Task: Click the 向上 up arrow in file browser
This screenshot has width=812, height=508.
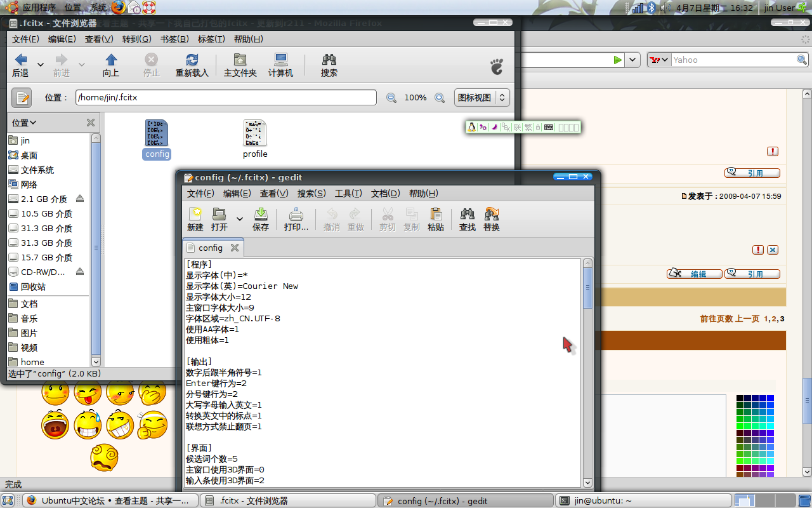Action: coord(111,60)
